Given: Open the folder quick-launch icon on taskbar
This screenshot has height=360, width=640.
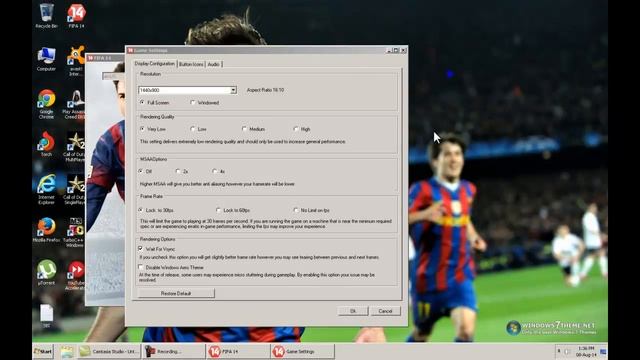Looking at the screenshot, I should [x=67, y=351].
